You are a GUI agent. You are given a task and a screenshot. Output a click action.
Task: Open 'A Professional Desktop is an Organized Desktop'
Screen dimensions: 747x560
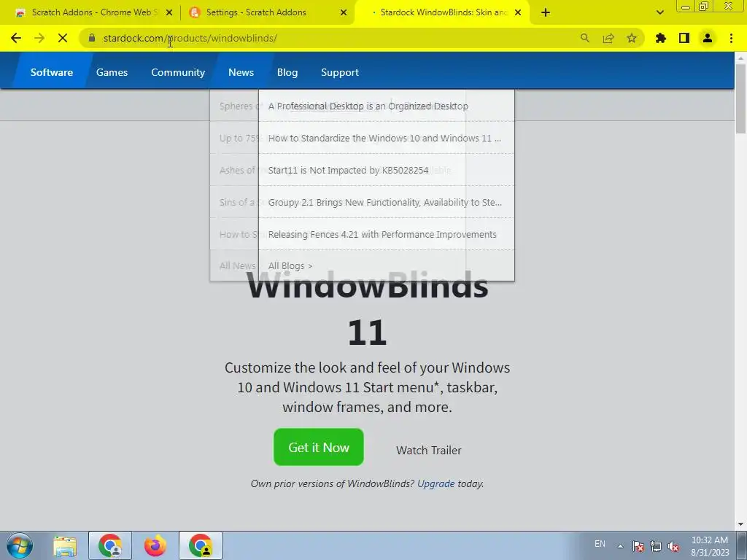(x=368, y=106)
